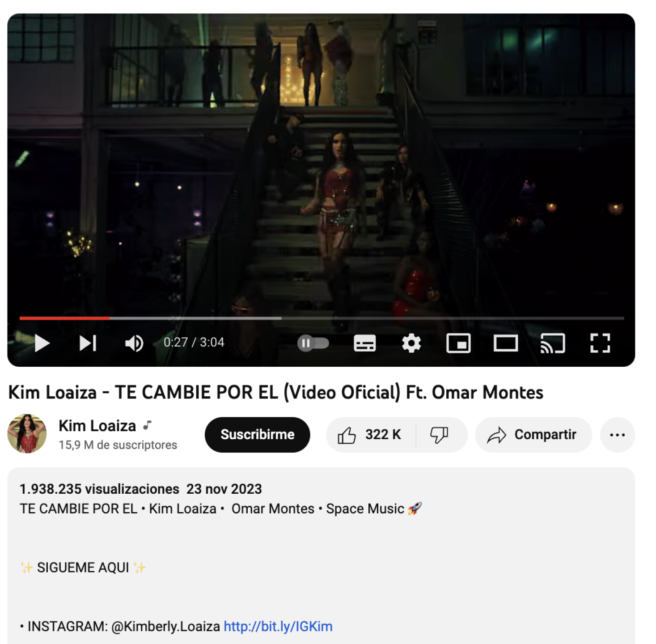Viewport: 656px width, 644px height.
Task: Turn on subtitles/closed captions
Action: pyautogui.click(x=365, y=343)
